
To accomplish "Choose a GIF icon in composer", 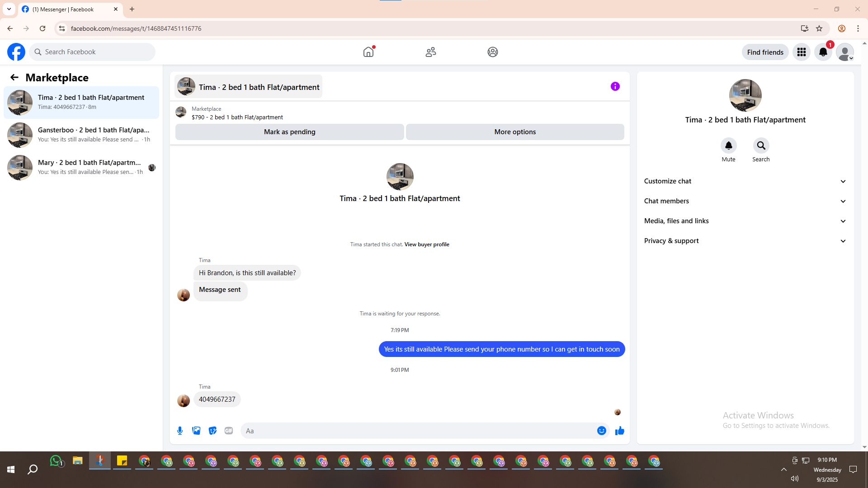I will point(229,431).
